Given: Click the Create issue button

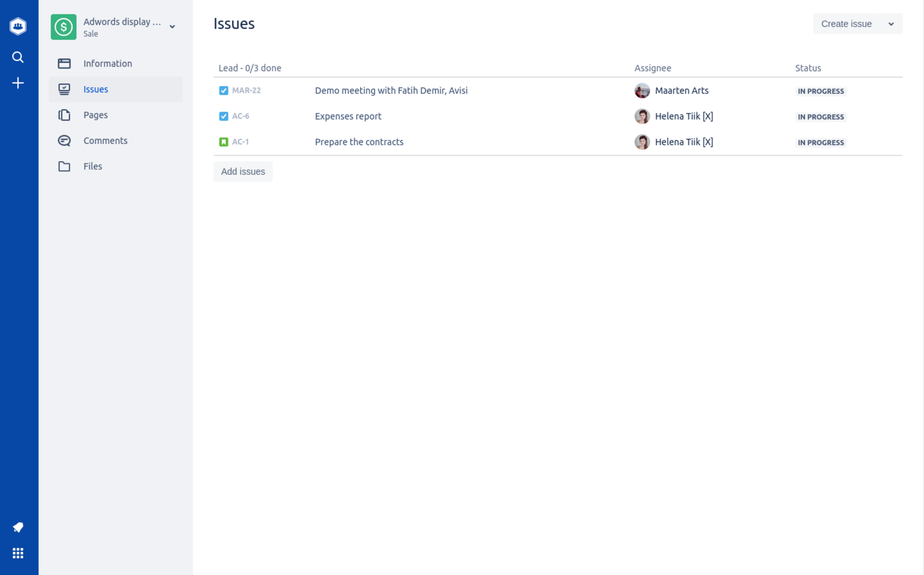Looking at the screenshot, I should click(846, 24).
